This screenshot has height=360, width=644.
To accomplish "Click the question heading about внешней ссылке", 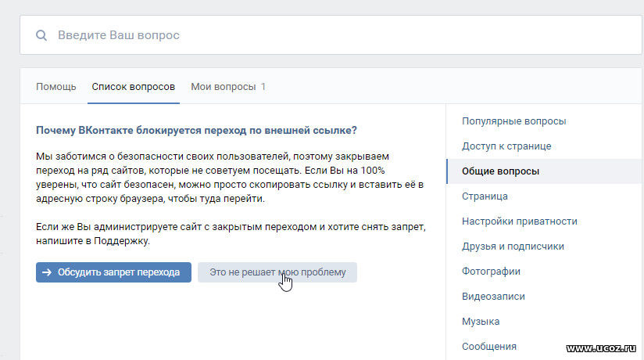I will point(196,131).
